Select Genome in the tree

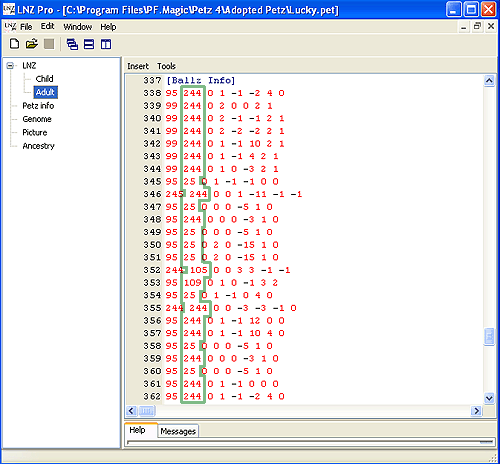tap(37, 119)
